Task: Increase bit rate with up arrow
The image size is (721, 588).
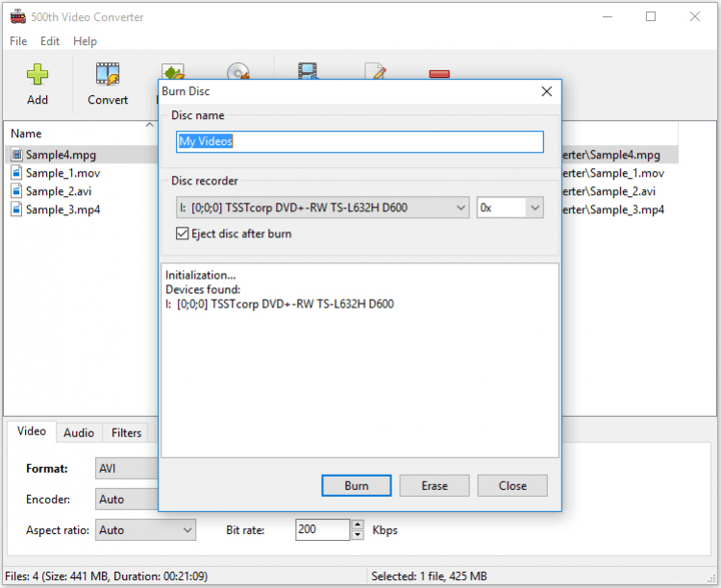Action: [x=359, y=525]
